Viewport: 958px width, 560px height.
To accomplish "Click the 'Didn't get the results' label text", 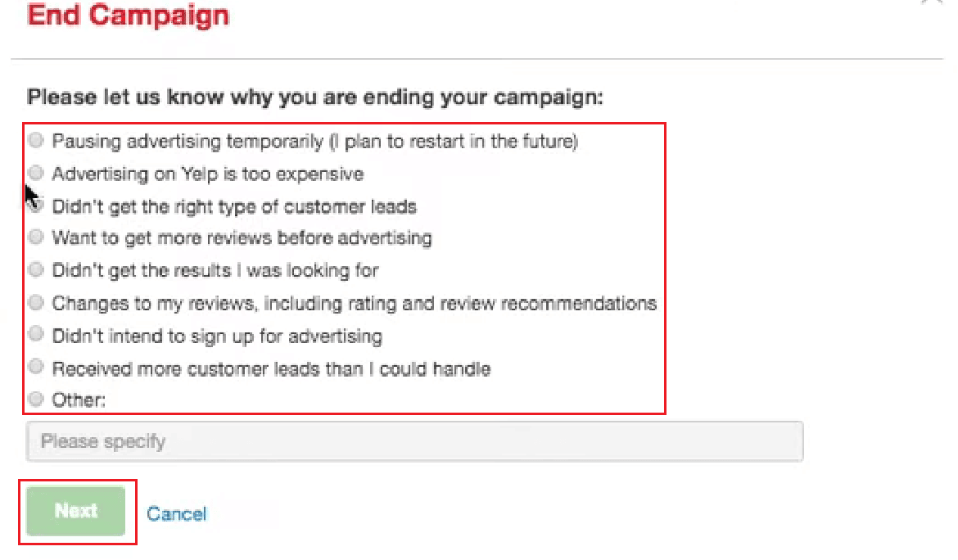I will click(215, 270).
